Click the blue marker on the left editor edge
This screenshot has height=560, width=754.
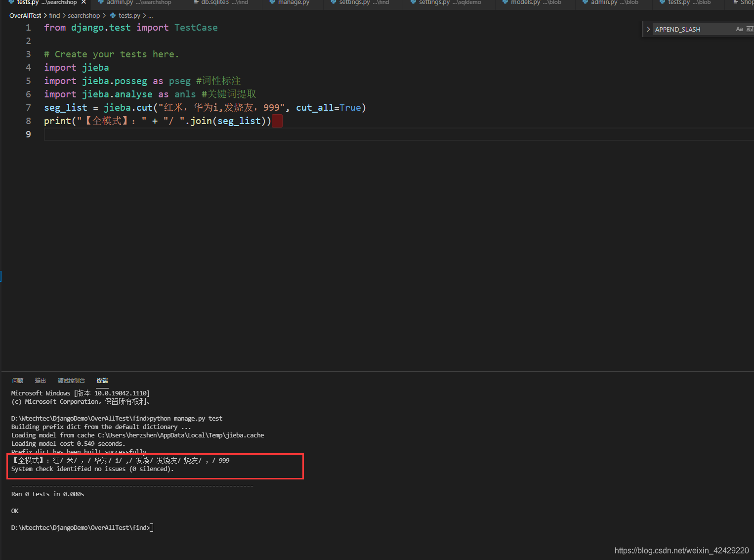click(x=1, y=276)
